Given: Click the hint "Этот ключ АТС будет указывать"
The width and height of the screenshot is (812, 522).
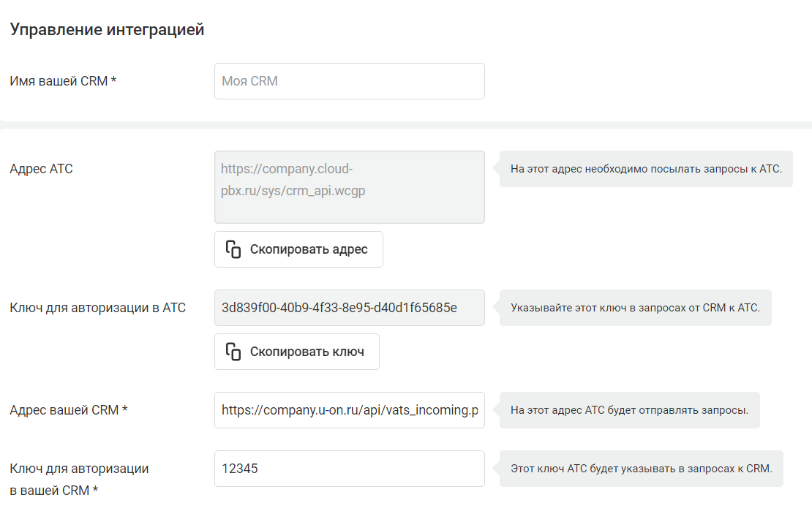Looking at the screenshot, I should (x=641, y=469).
